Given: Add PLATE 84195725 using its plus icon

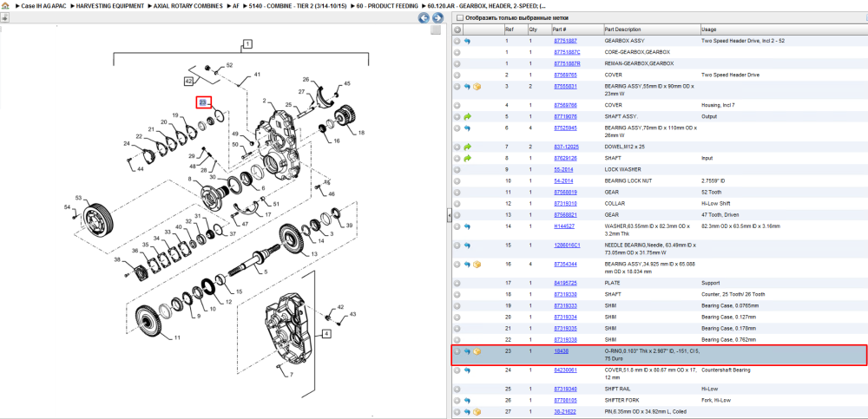Looking at the screenshot, I should (457, 283).
